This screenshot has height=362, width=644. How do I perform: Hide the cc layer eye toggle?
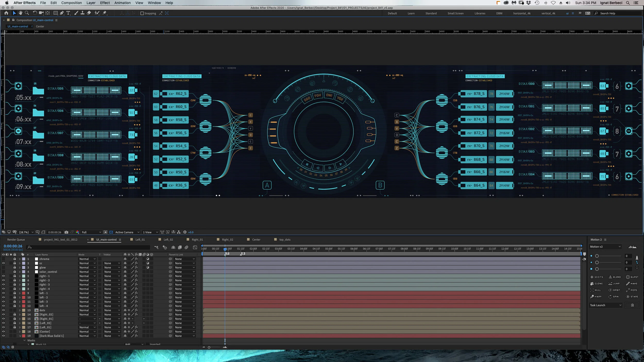click(3, 263)
